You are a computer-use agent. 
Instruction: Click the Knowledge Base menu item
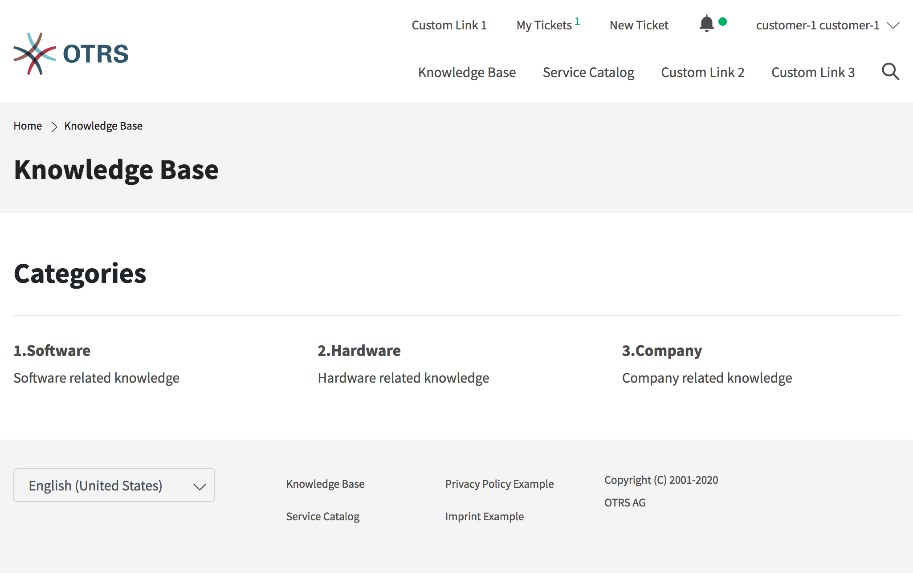[466, 71]
